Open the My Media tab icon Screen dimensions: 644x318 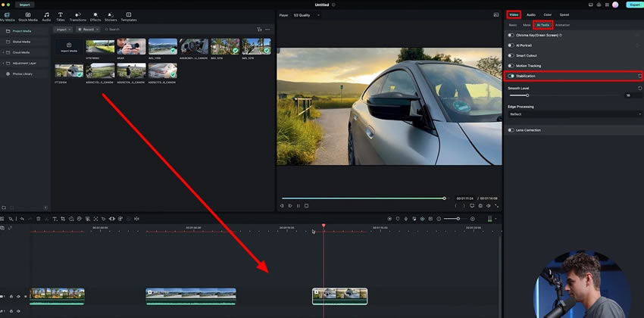coord(6,17)
